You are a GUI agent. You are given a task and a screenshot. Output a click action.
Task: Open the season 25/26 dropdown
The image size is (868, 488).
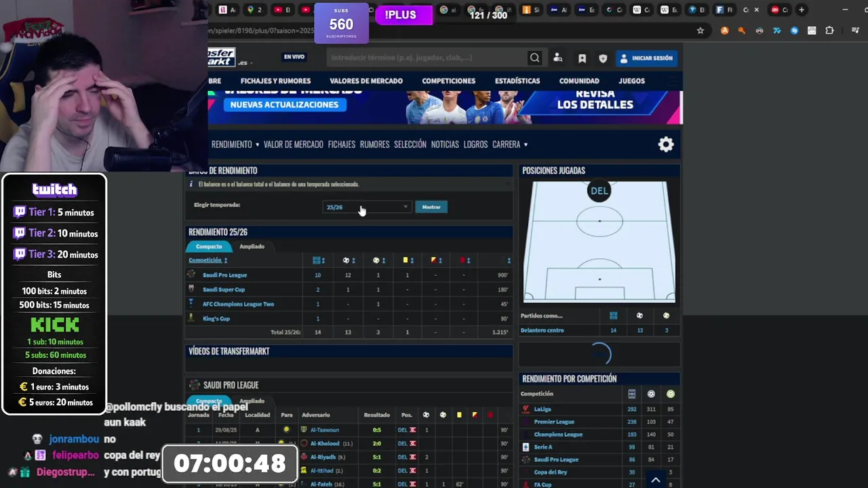click(367, 207)
